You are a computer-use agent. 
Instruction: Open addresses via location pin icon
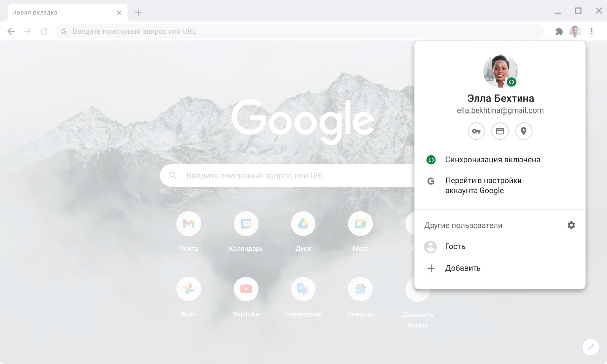524,131
